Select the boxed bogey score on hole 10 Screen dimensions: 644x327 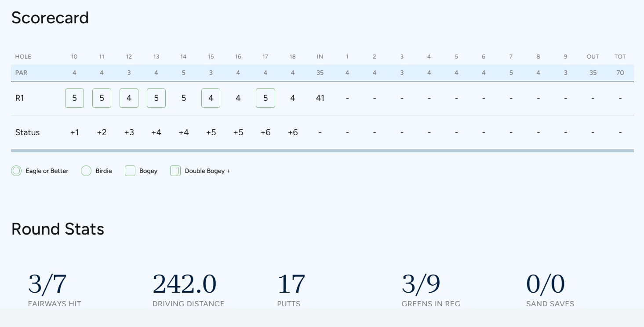[x=74, y=98]
